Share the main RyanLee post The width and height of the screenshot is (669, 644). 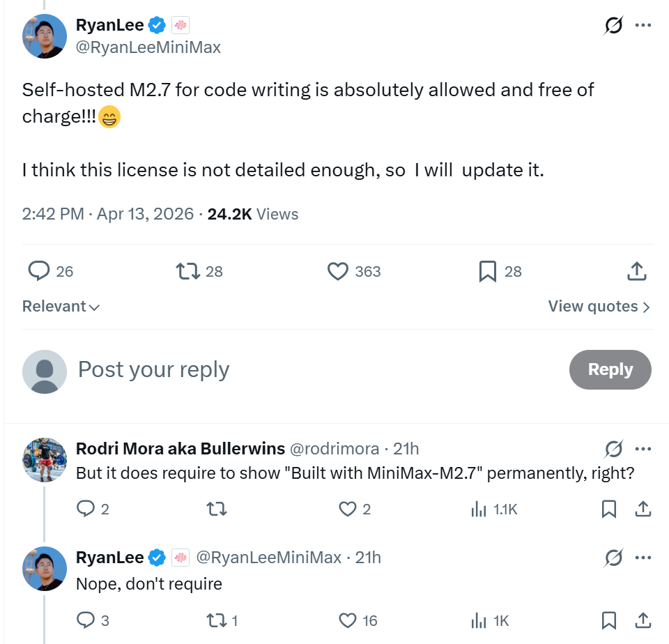[x=636, y=271]
